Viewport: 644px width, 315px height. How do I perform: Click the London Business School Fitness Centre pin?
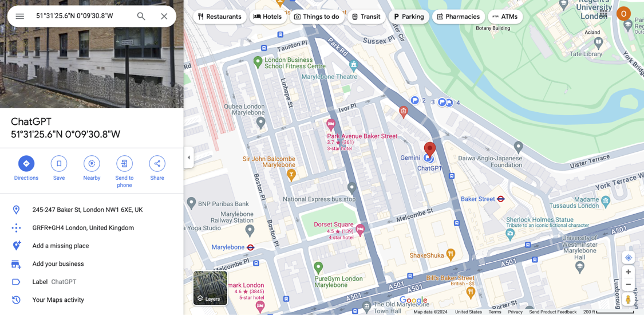click(258, 62)
